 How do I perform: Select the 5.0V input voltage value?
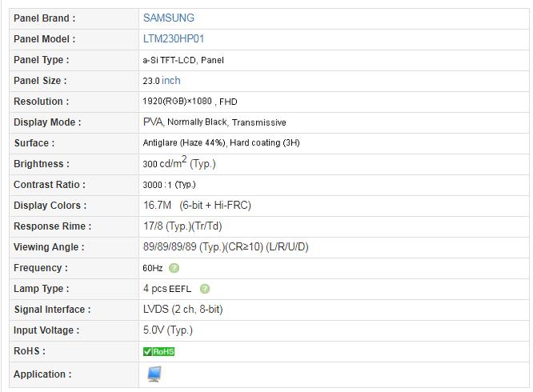(x=154, y=330)
